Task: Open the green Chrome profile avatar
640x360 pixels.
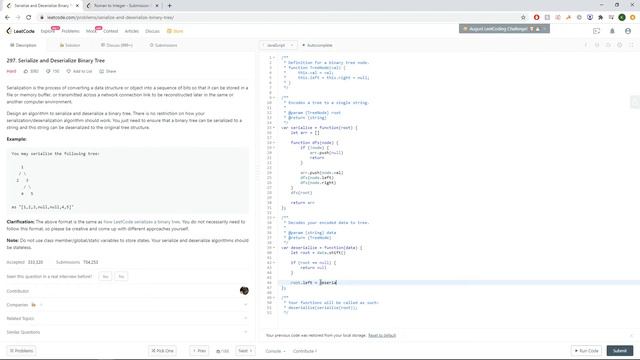Action: [x=622, y=18]
